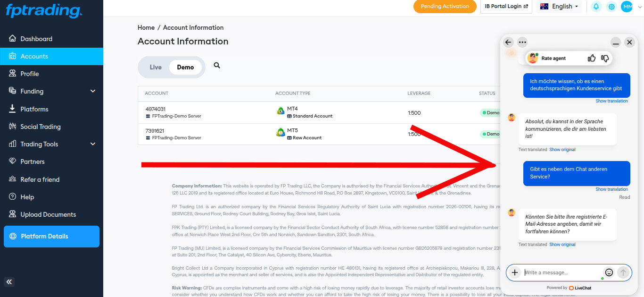Click the agent avatar in Rate agent bar
Screen dimensions: 644x297
pos(533,58)
